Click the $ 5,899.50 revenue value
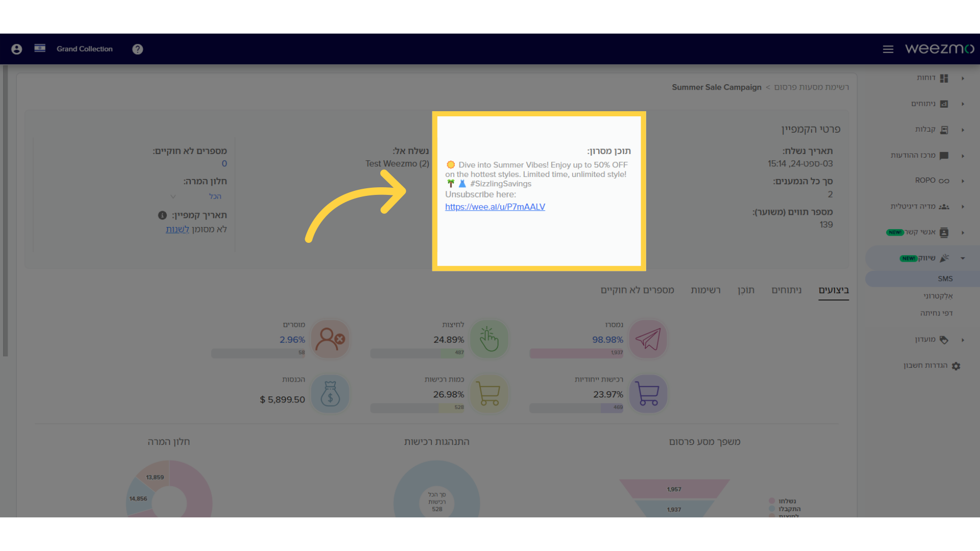Image resolution: width=980 pixels, height=551 pixels. [x=282, y=400]
